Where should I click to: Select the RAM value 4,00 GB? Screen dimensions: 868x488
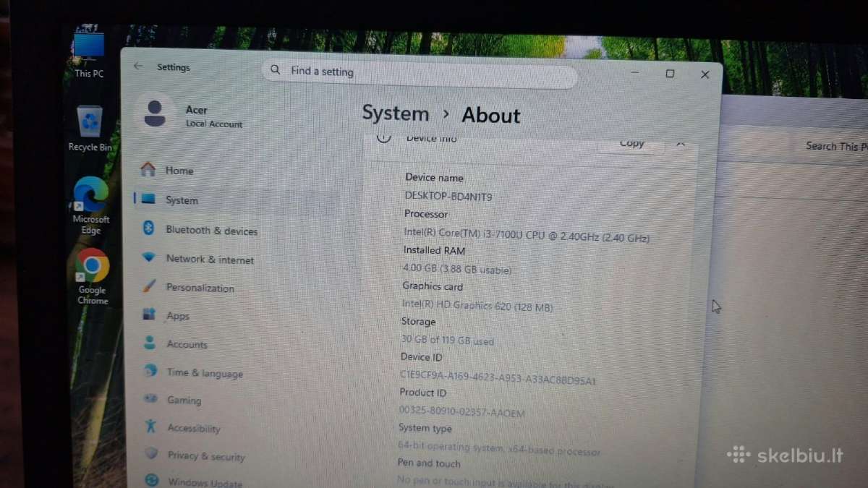coord(457,268)
